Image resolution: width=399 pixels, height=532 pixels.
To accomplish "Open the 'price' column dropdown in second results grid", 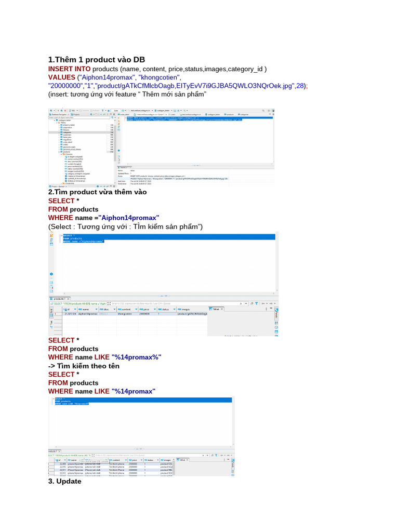I will coord(155,310).
